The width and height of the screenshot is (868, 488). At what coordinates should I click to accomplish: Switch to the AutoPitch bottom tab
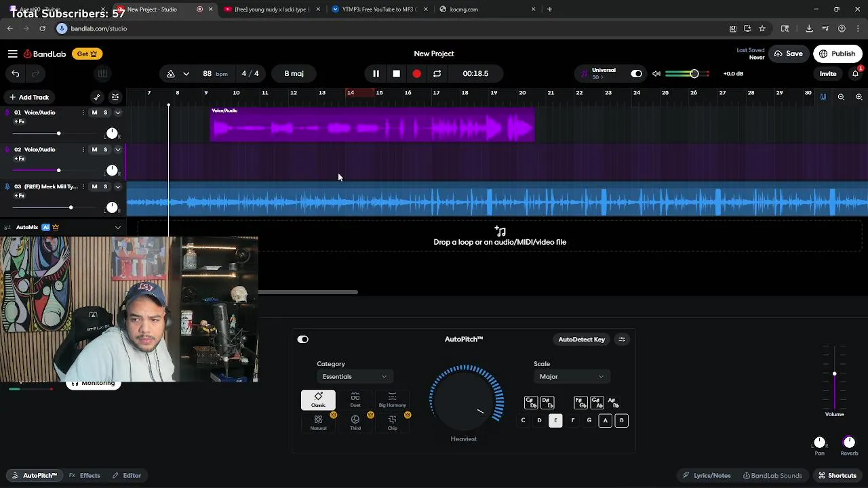click(x=35, y=476)
